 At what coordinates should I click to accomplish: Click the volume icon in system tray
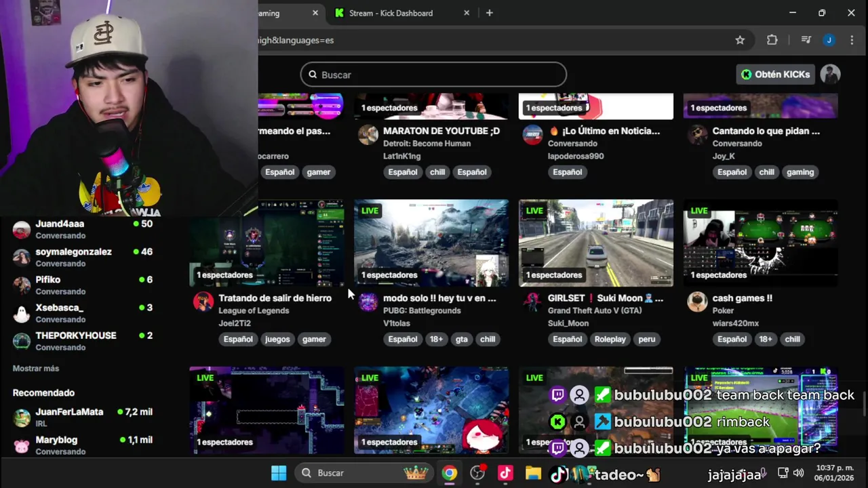[798, 473]
